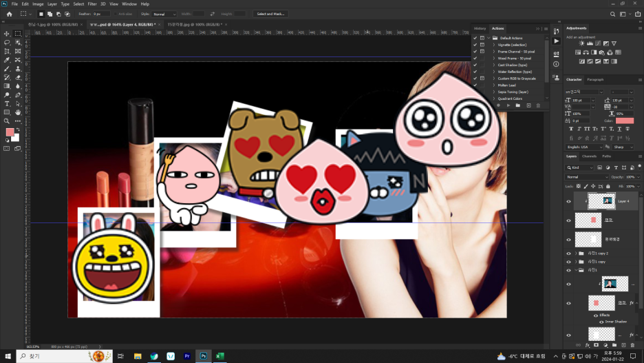
Task: Open Excel from the taskbar
Action: pos(220,356)
